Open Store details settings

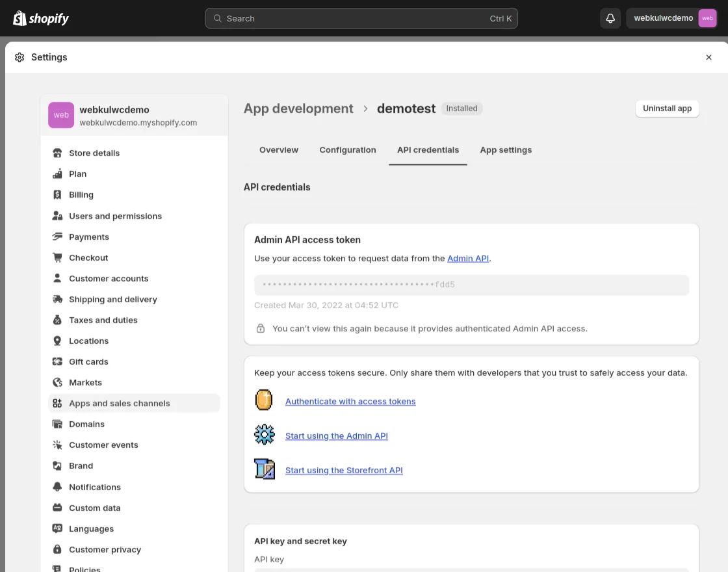(x=134, y=153)
